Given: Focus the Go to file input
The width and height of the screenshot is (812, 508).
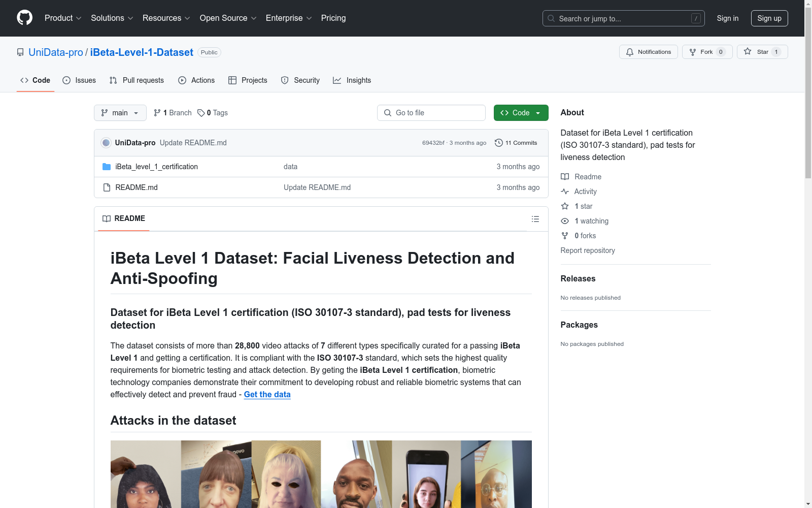Looking at the screenshot, I should tap(431, 113).
